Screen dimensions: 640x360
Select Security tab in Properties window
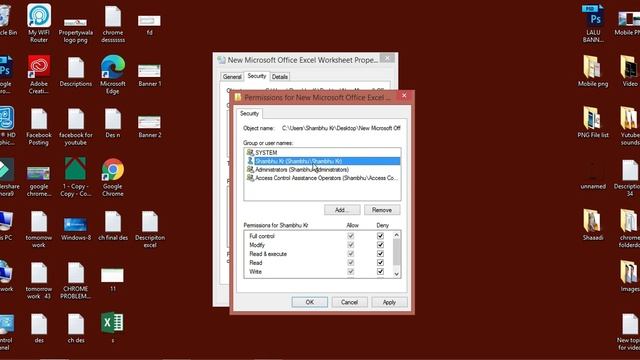(x=257, y=76)
